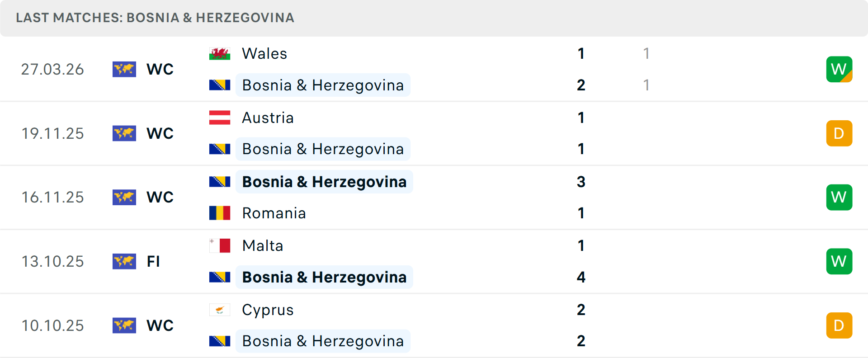This screenshot has height=358, width=868.
Task: Click the Cyprus flag icon
Action: pyautogui.click(x=220, y=310)
